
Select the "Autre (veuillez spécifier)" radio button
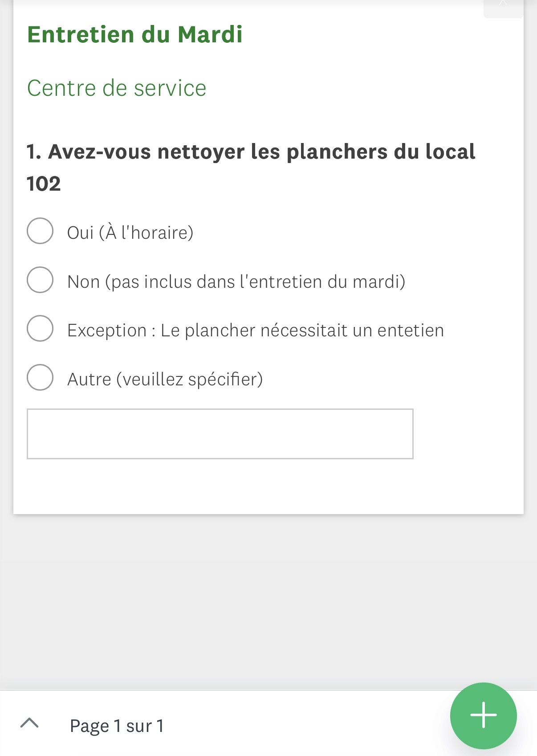[x=40, y=377]
